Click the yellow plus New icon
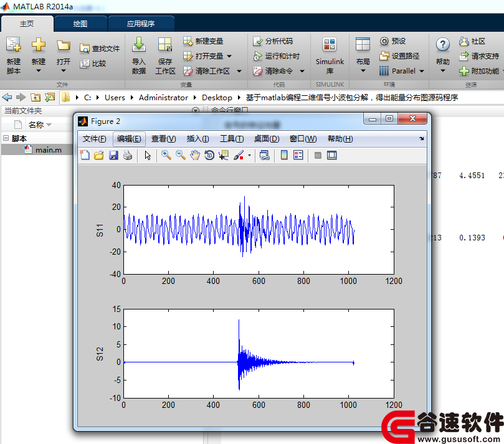This screenshot has height=444, width=504. tap(38, 44)
